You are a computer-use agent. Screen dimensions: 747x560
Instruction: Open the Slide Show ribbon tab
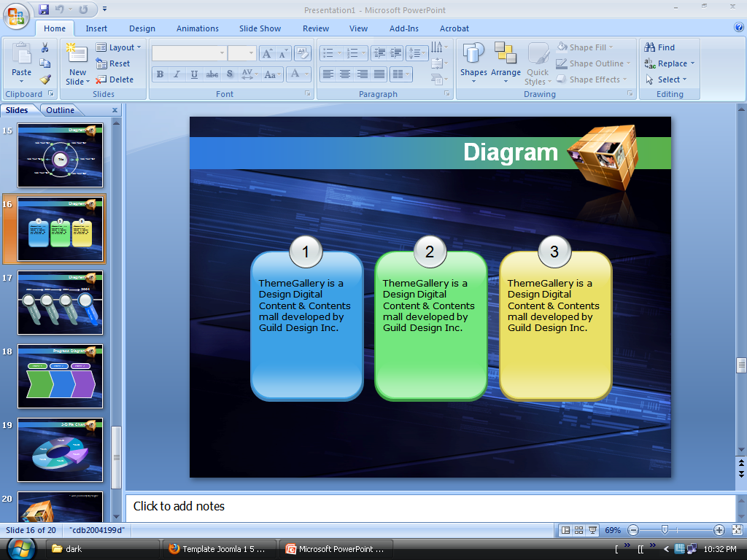[x=260, y=28]
